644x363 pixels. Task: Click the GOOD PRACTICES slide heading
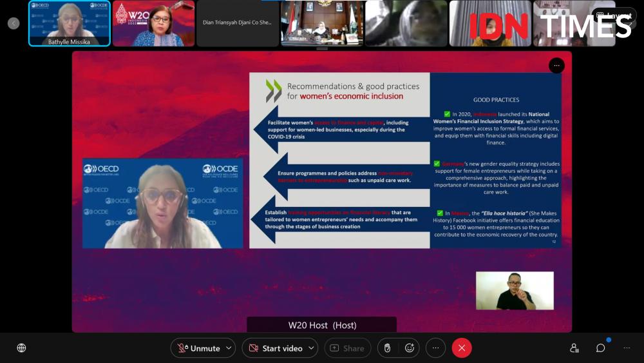pos(496,100)
